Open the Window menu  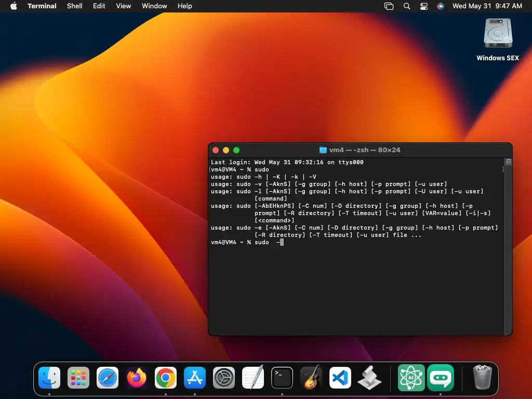click(x=154, y=6)
